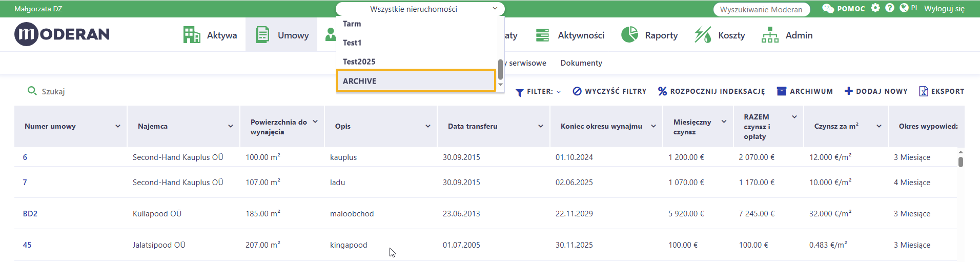Click the property list scroll-down arrow
The image size is (980, 262).
point(500,85)
